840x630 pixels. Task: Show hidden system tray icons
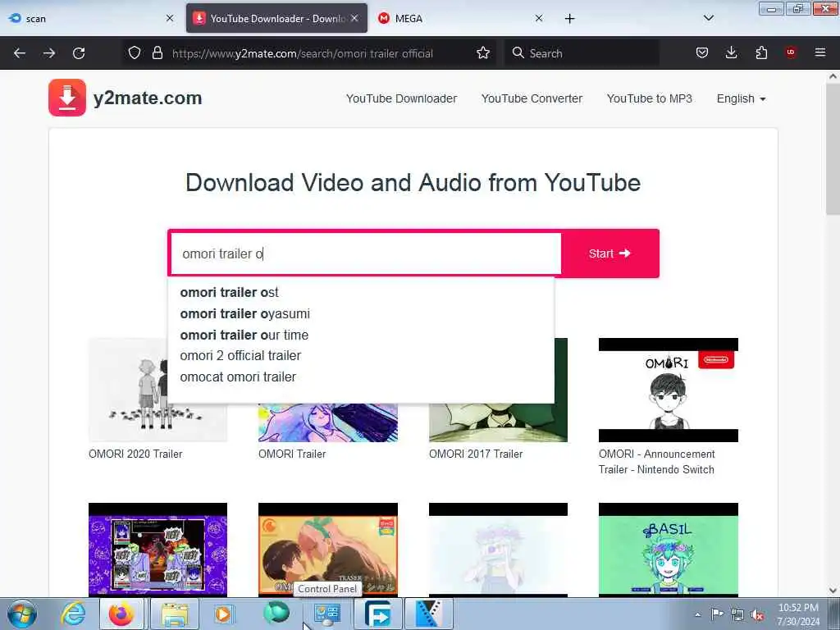coord(697,614)
